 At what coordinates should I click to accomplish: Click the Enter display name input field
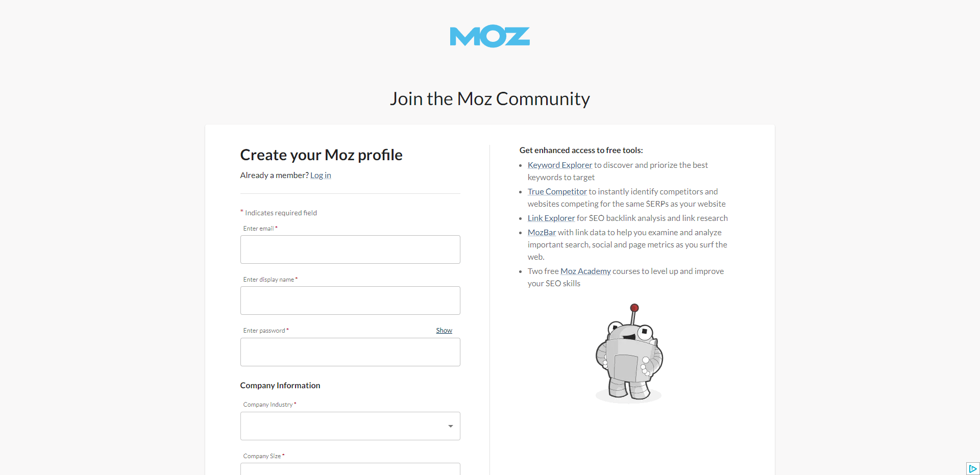point(350,301)
